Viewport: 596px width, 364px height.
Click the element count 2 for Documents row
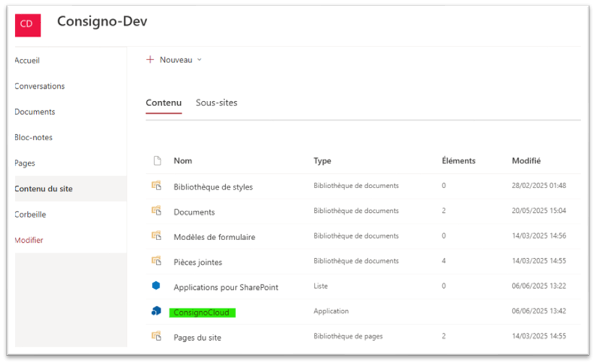(443, 211)
